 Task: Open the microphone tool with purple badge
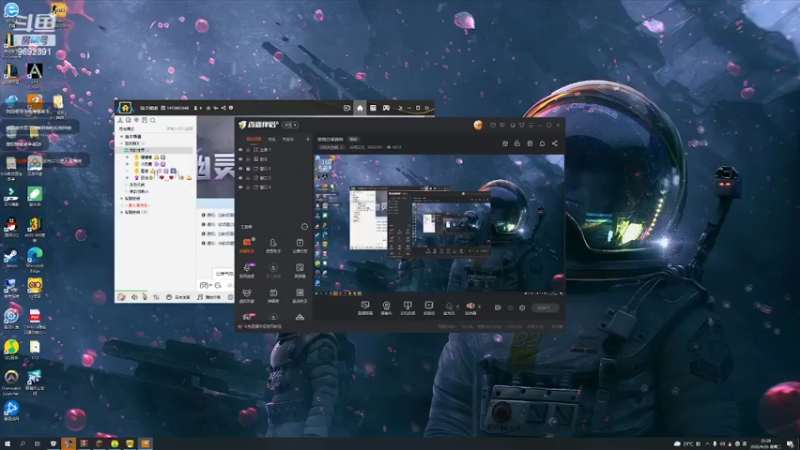pyautogui.click(x=247, y=269)
